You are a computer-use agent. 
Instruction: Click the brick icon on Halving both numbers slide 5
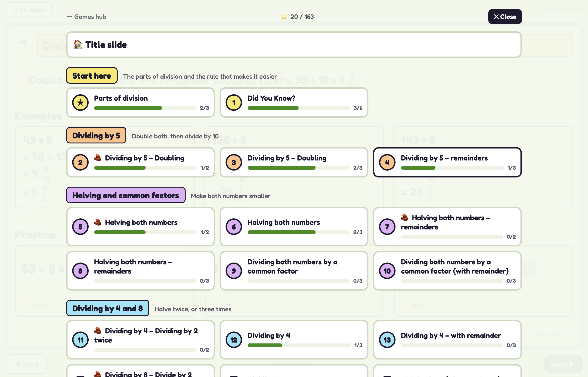pyautogui.click(x=98, y=222)
